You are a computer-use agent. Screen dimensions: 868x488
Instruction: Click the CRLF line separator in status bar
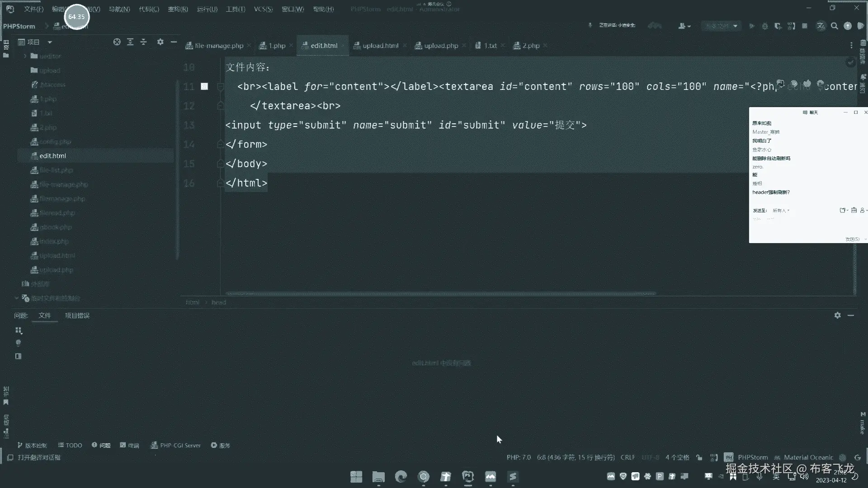click(627, 457)
